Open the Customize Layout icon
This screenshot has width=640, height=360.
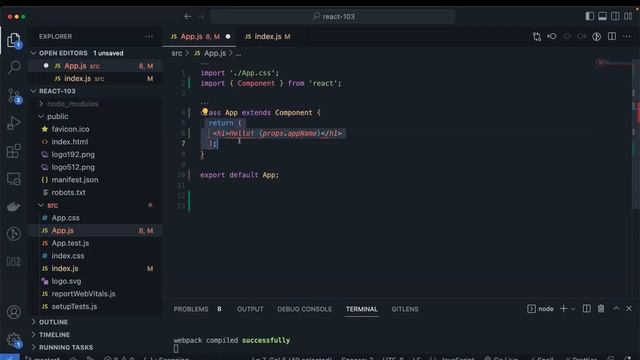pyautogui.click(x=628, y=16)
